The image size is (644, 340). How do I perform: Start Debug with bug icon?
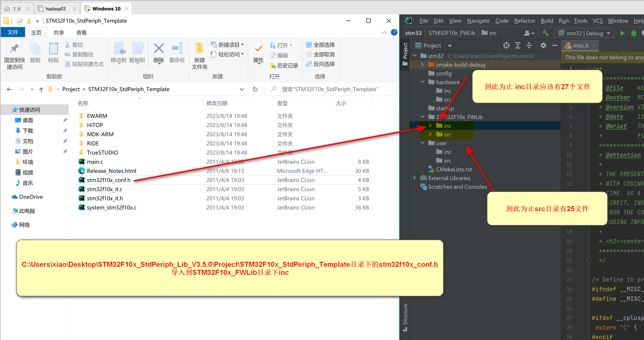(x=634, y=33)
